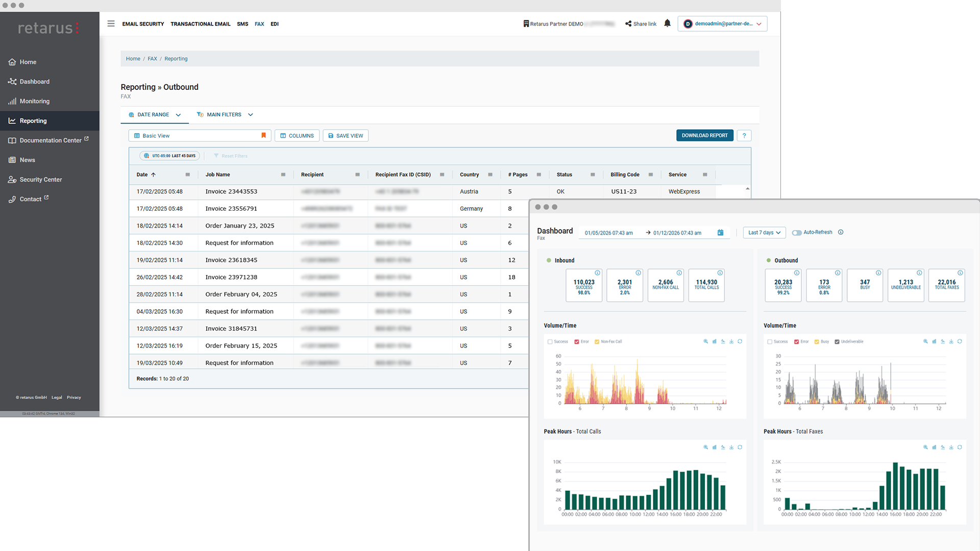Image resolution: width=980 pixels, height=551 pixels.
Task: Click Auto-Refresh info icon
Action: coord(841,232)
